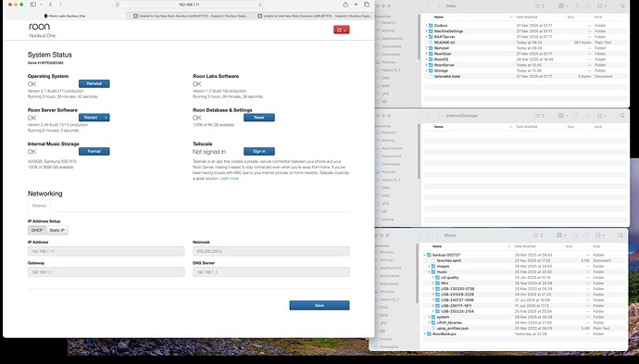Show Safari tab overview icon
639x364 pixels.
(367, 5)
